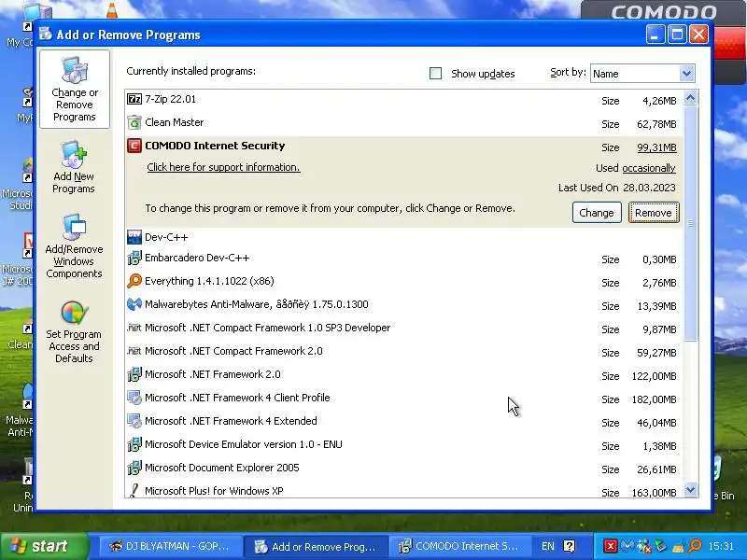Image resolution: width=747 pixels, height=560 pixels.
Task: Click the Change button for COMODO
Action: [x=597, y=213]
